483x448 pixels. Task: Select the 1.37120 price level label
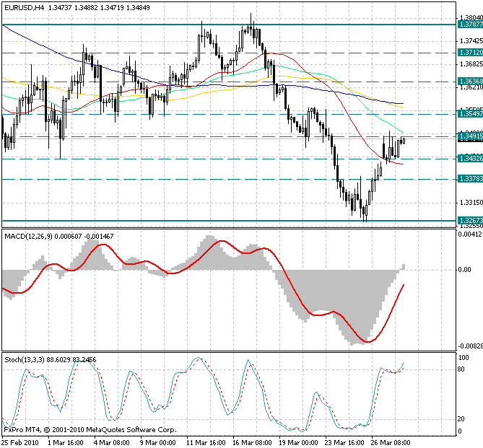471,53
